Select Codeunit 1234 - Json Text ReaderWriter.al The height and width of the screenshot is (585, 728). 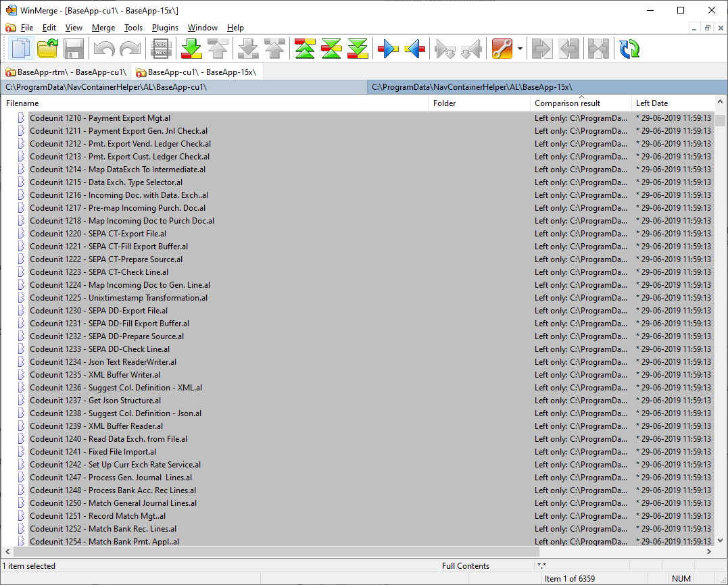pos(103,362)
